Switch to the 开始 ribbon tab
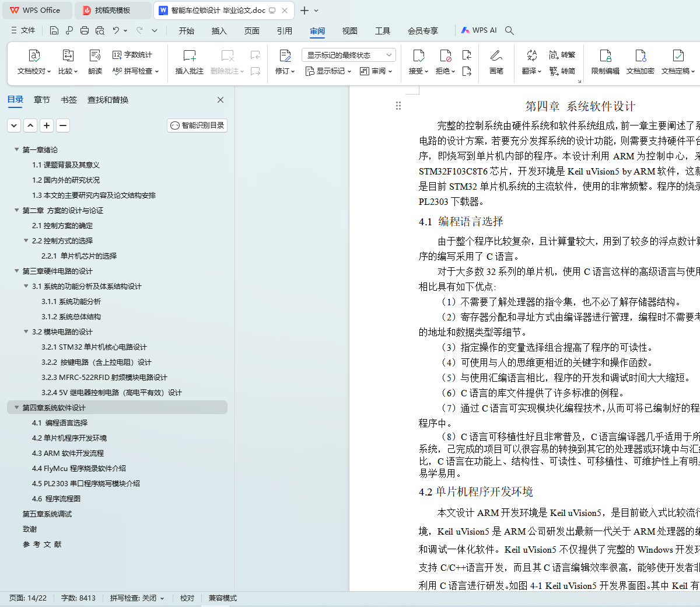The width and height of the screenshot is (700, 607). (187, 31)
